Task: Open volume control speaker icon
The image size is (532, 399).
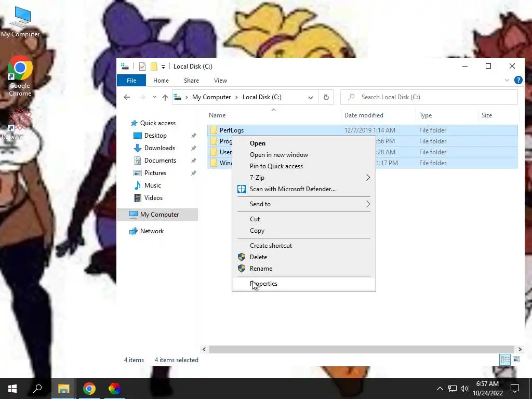Action: click(x=464, y=389)
